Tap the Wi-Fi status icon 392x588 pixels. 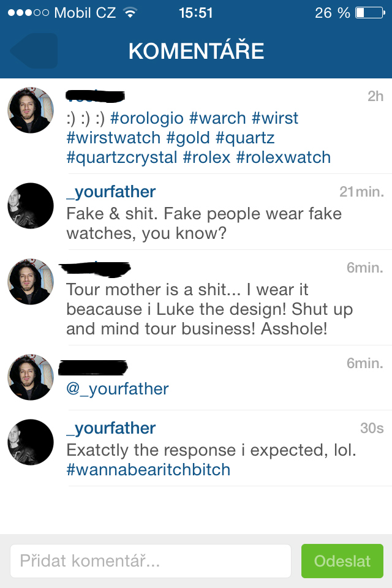(x=130, y=13)
